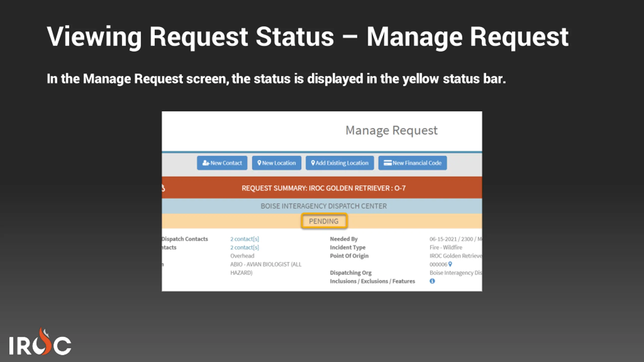The image size is (644, 362).
Task: Click the New Location button
Action: (276, 163)
